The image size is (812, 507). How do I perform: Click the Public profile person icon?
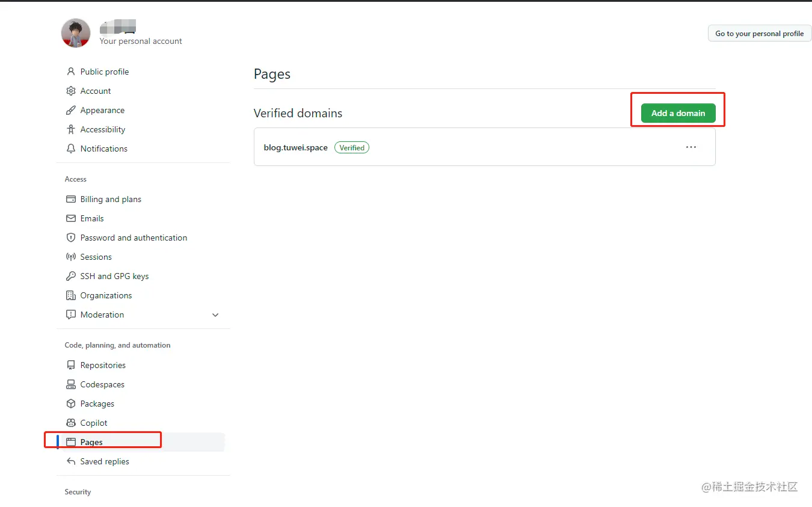(71, 72)
